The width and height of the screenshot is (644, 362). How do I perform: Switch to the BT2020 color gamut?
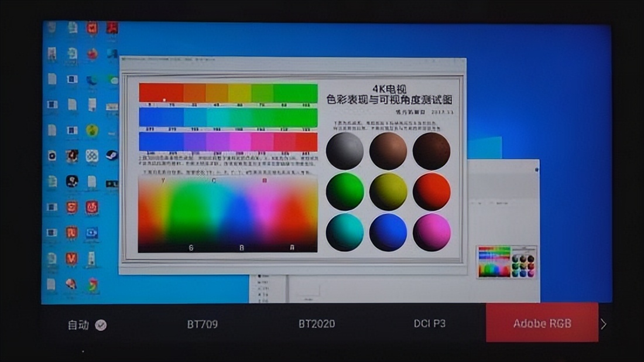(x=317, y=323)
